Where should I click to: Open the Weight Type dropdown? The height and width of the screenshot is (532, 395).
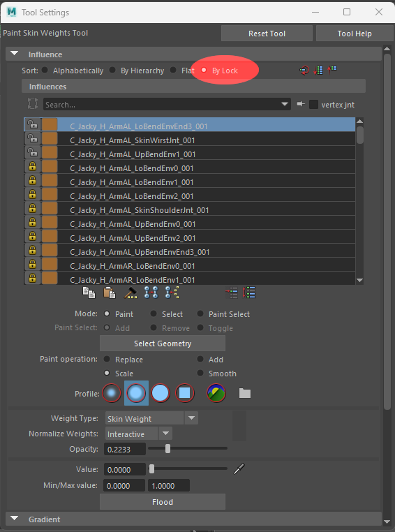click(191, 418)
